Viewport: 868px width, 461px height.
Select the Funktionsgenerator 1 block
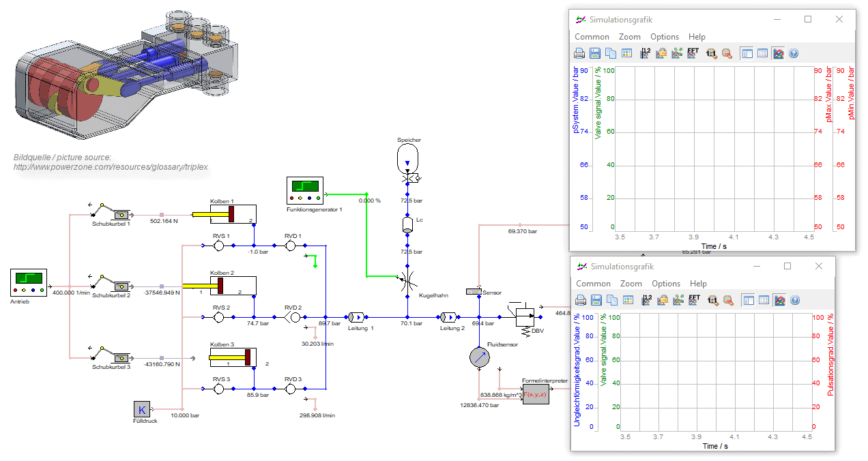[304, 190]
